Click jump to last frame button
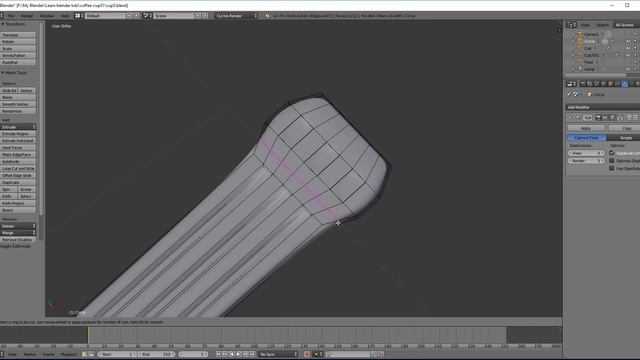640x360 pixels. tap(252, 354)
